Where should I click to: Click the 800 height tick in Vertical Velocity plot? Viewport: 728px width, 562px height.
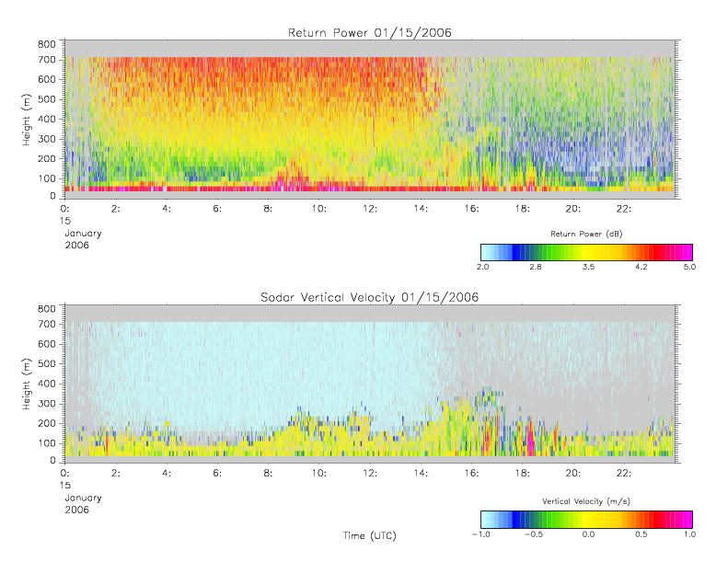click(46, 309)
